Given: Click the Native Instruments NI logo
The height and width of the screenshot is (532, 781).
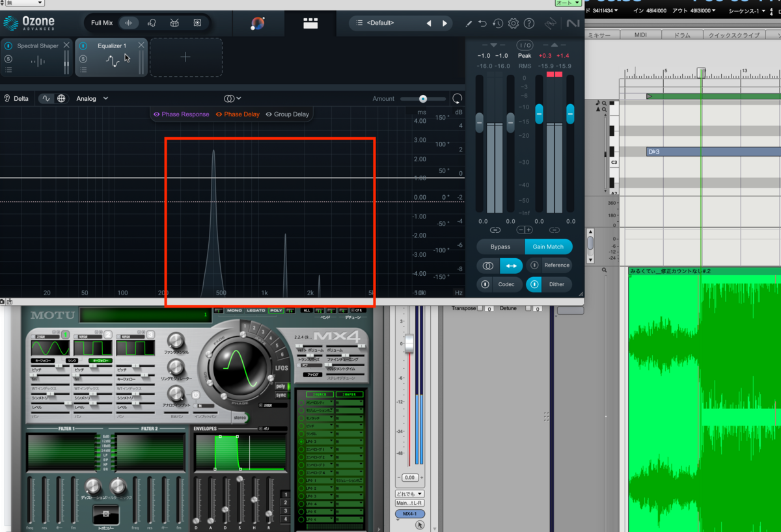Looking at the screenshot, I should point(572,23).
